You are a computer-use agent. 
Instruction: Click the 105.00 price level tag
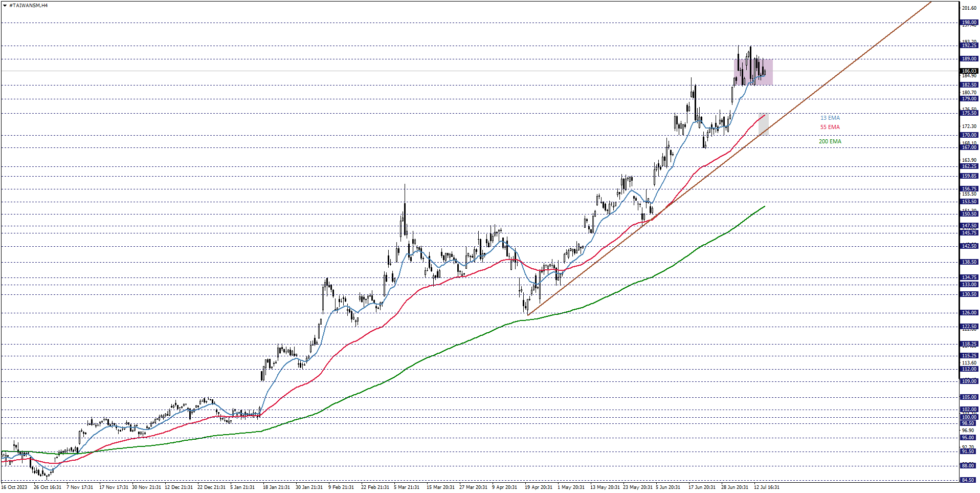coord(969,397)
